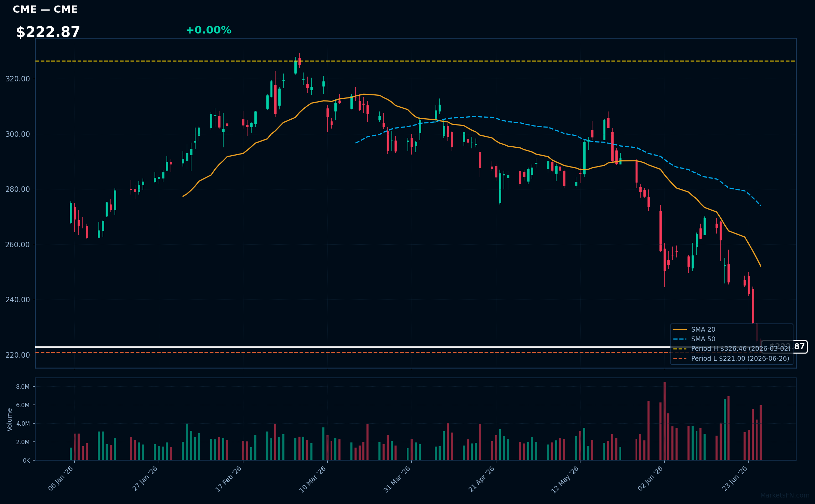815x504 pixels.
Task: Click the 23 Jun '26 date label
Action: pos(735,479)
